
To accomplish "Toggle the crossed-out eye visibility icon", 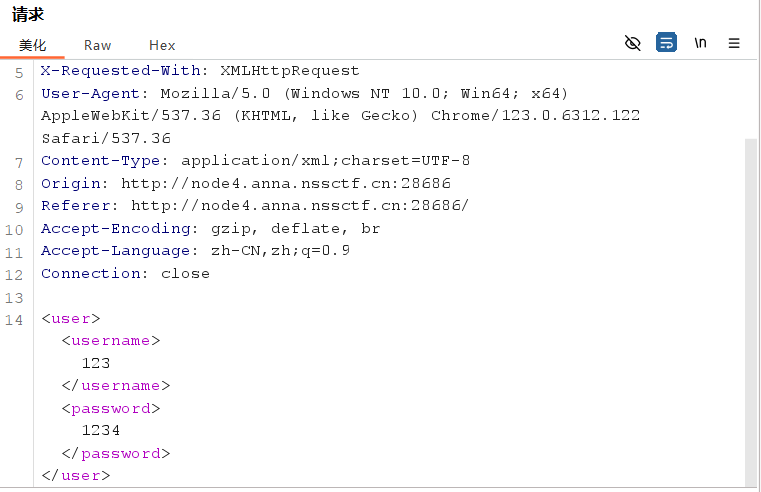I will point(632,43).
